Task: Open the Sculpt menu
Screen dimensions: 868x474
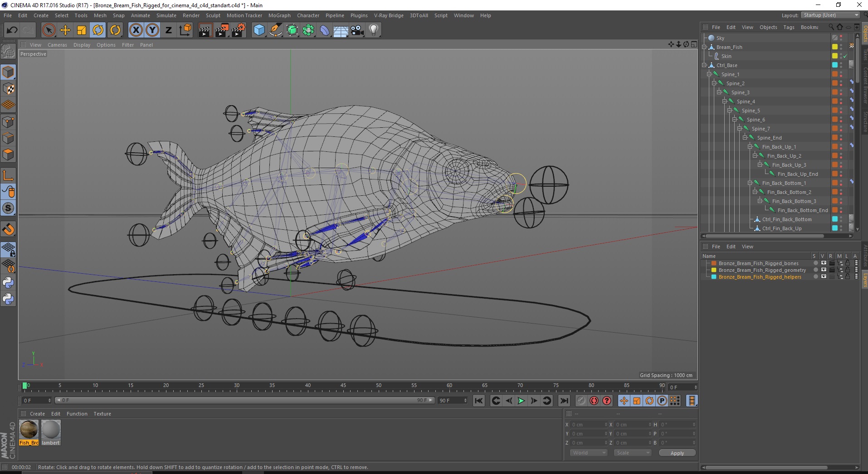Action: point(213,15)
